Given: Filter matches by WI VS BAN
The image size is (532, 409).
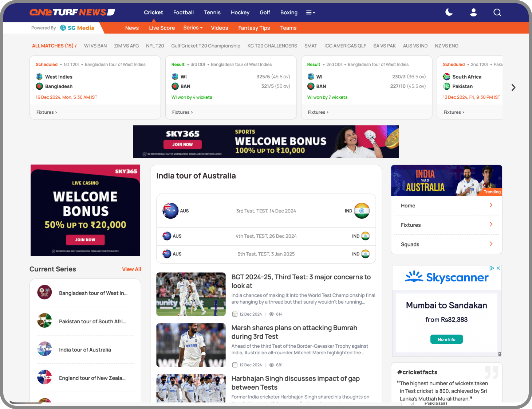Looking at the screenshot, I should pyautogui.click(x=95, y=46).
